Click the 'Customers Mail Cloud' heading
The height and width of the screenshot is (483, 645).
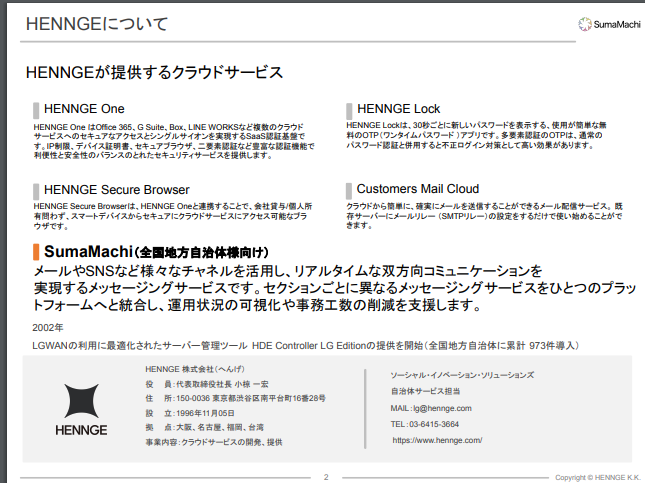click(x=418, y=189)
